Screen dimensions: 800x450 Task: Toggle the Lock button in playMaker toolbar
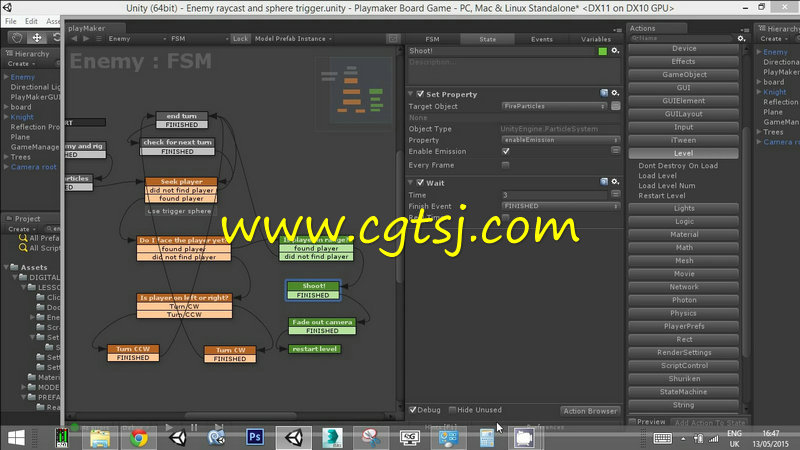point(240,39)
